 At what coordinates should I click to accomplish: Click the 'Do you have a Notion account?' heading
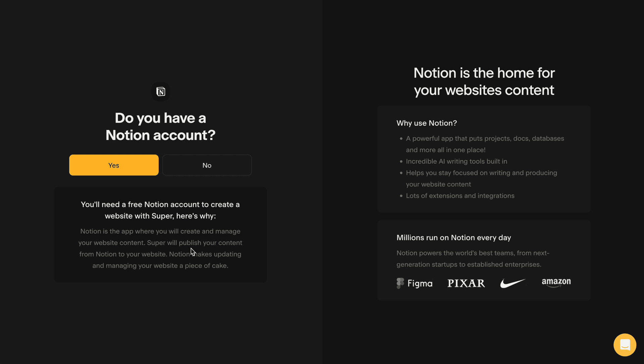160,127
